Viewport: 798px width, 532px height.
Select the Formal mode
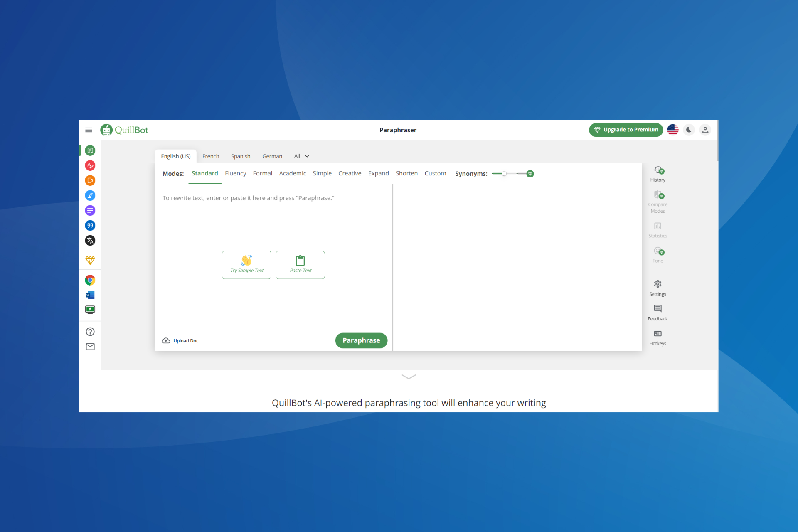pos(263,173)
